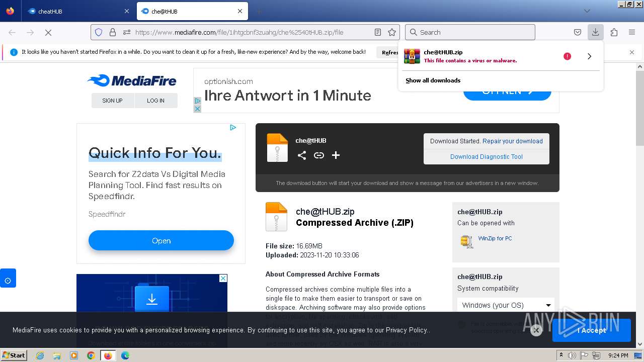The height and width of the screenshot is (362, 644).
Task: Launch Internet Explorer from taskbar
Action: [x=40, y=355]
